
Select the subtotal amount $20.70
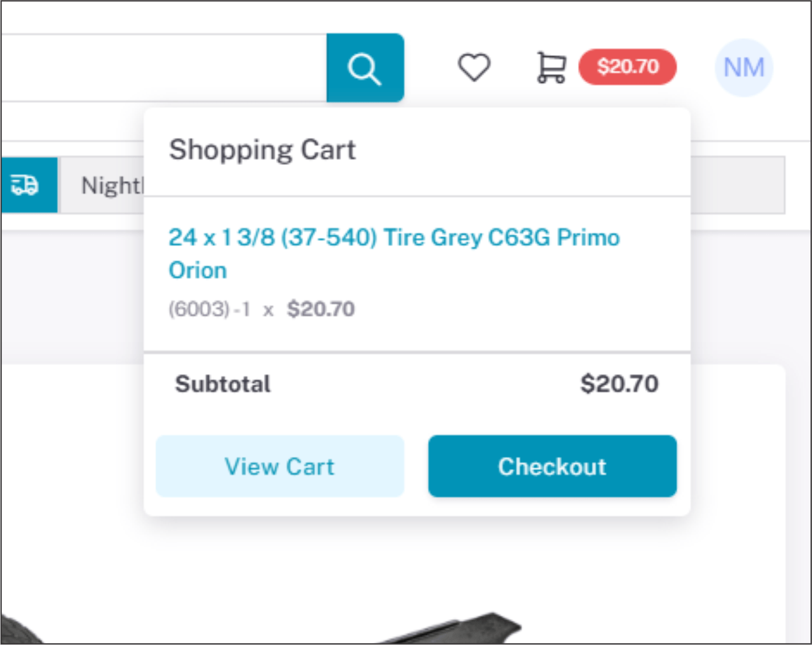tap(619, 384)
